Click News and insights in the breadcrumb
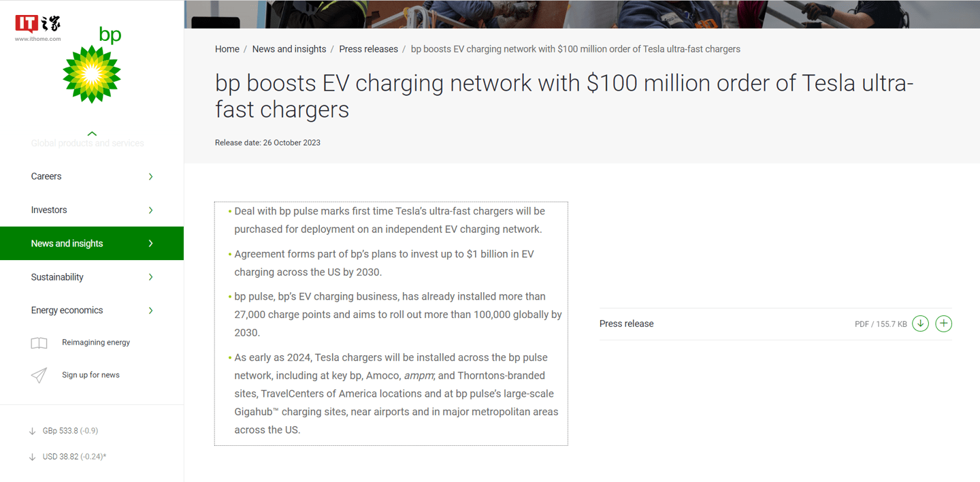Image resolution: width=980 pixels, height=482 pixels. 289,49
